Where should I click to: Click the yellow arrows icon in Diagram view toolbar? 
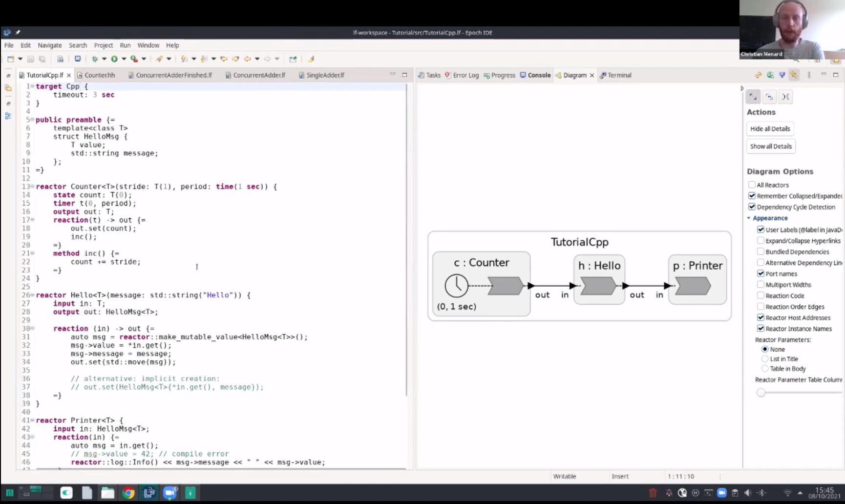(x=758, y=75)
